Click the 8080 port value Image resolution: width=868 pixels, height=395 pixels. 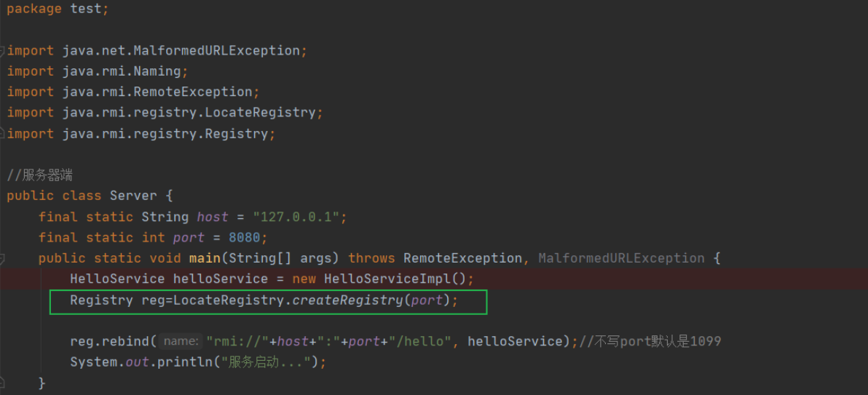(x=244, y=238)
